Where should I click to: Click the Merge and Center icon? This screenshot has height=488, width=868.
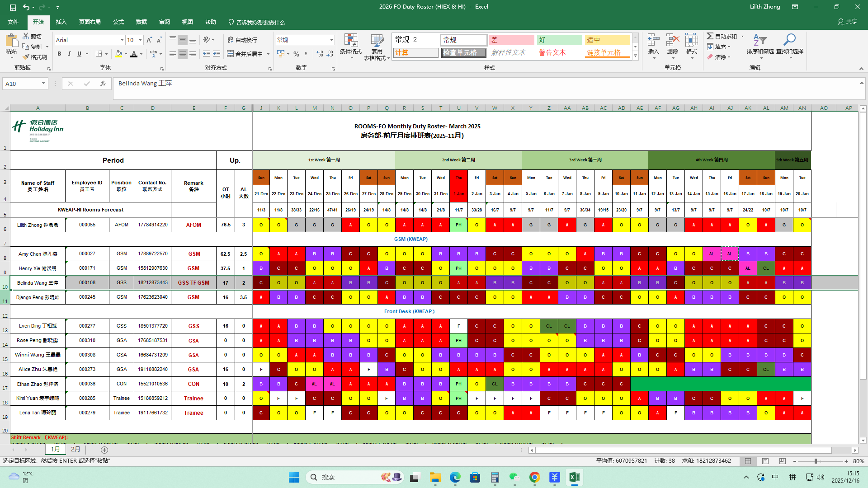(230, 54)
